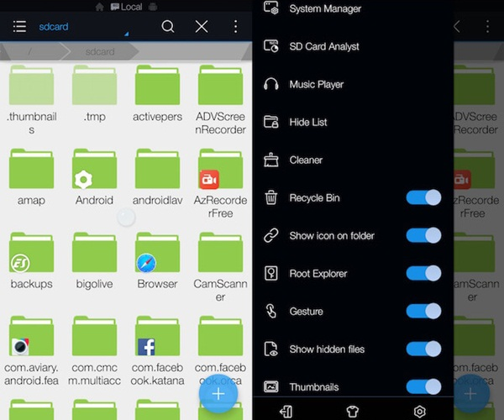The image size is (504, 420).
Task: Open themes via the t-shirt icon
Action: pos(353,412)
